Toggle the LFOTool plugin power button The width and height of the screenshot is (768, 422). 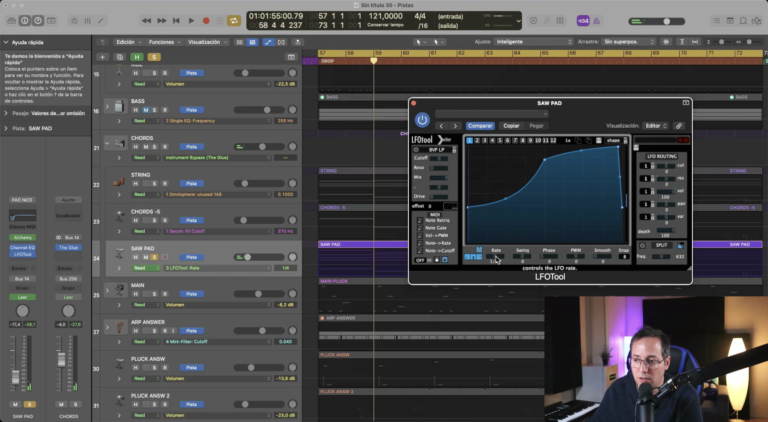422,119
